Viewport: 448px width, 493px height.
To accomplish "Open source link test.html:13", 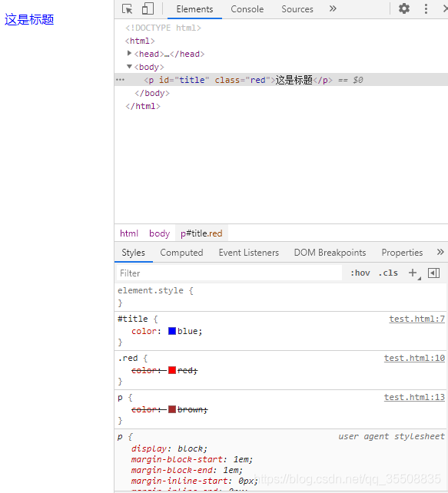I will 414,398.
